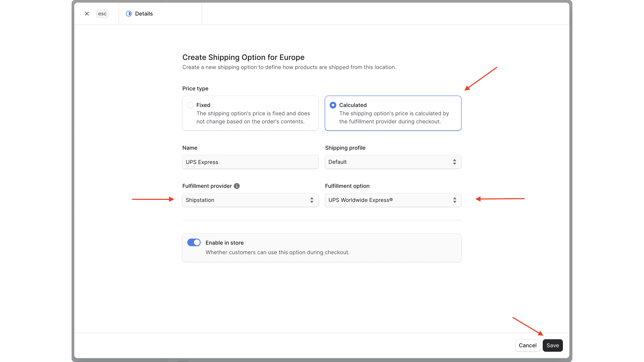The width and height of the screenshot is (644, 362).
Task: Click the chevron on the Fulfillment option selector
Action: pyautogui.click(x=455, y=200)
